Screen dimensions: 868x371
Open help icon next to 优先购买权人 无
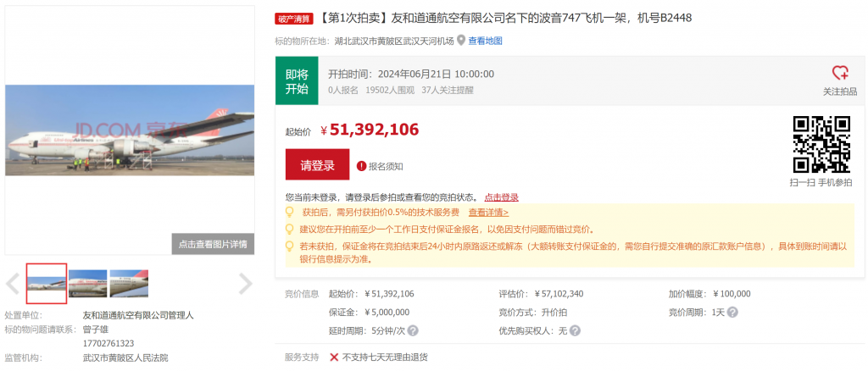point(576,330)
